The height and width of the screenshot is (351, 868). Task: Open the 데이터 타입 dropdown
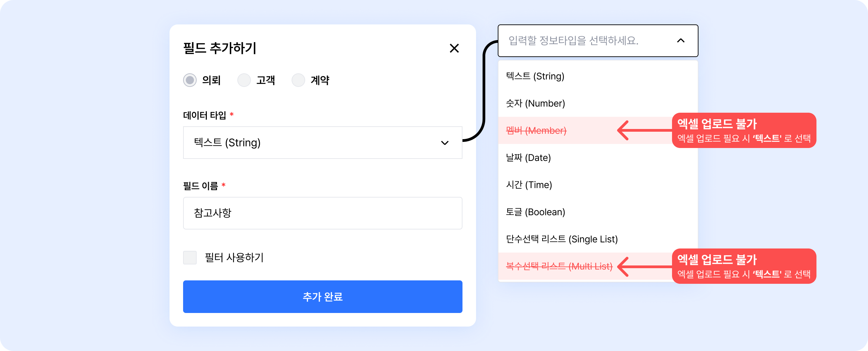pos(322,143)
